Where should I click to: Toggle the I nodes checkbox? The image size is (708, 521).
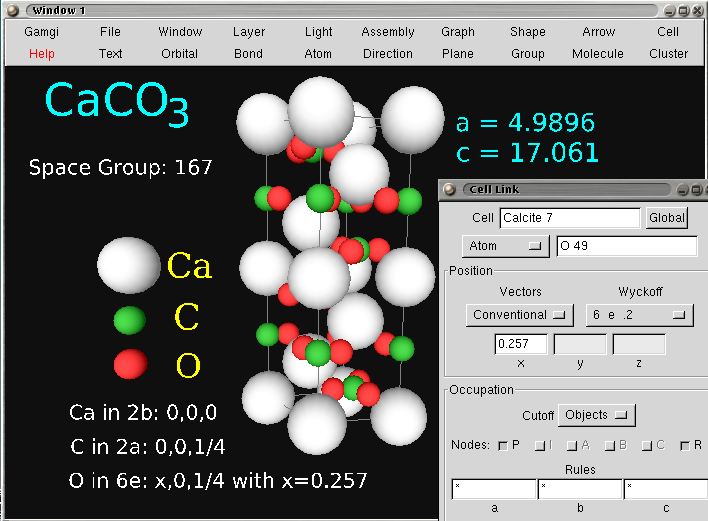click(540, 446)
